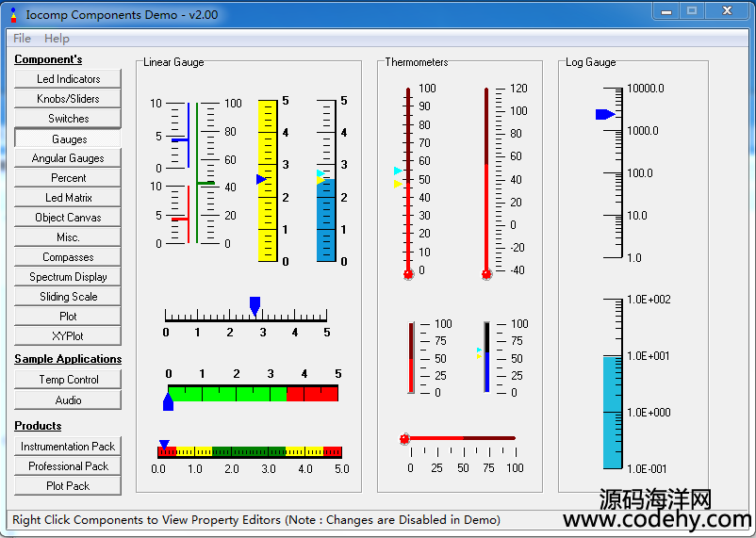Open the XYPlot component page
The image size is (756, 538).
[x=68, y=336]
